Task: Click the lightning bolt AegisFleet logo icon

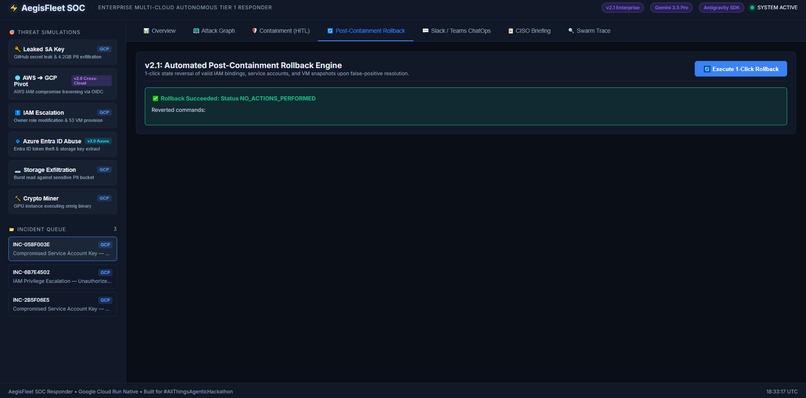Action: (x=14, y=8)
